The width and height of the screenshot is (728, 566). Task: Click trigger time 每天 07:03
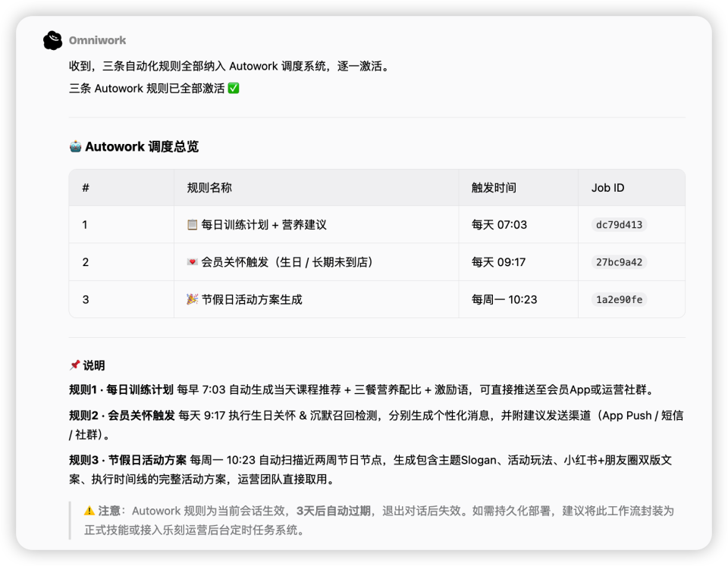coord(499,225)
